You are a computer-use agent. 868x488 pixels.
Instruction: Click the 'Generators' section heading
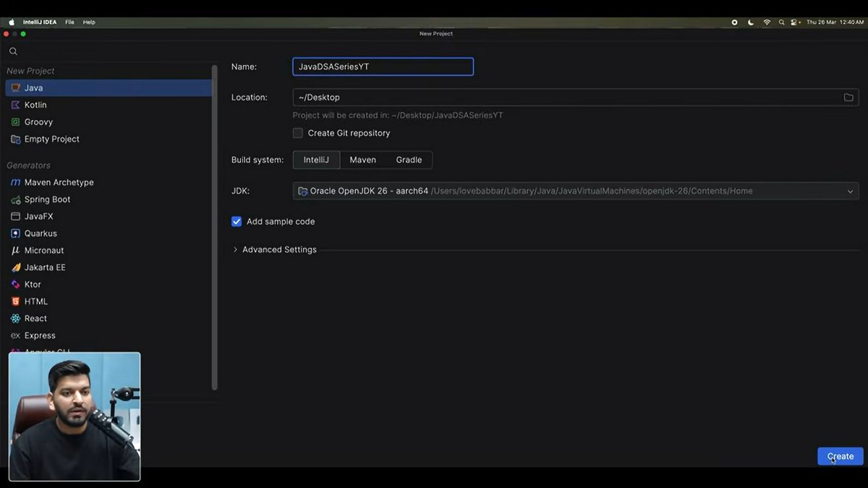point(29,166)
